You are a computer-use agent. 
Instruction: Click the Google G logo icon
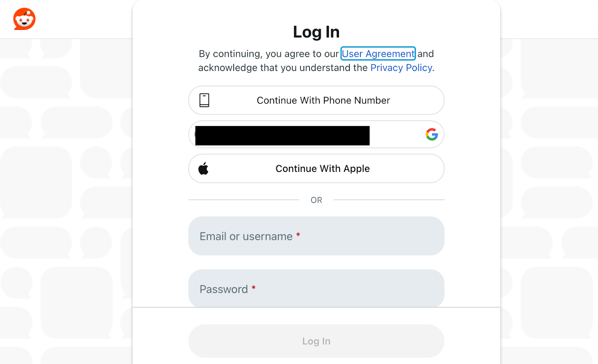tap(432, 134)
